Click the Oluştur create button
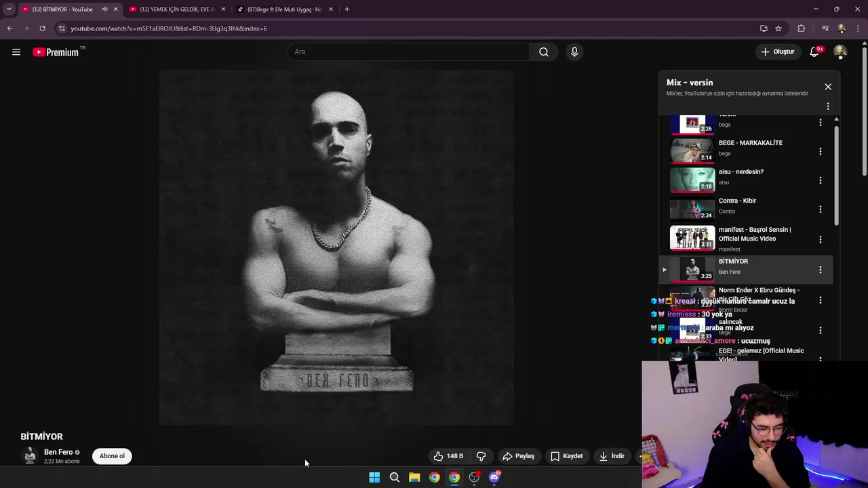The width and height of the screenshot is (868, 488). click(777, 52)
